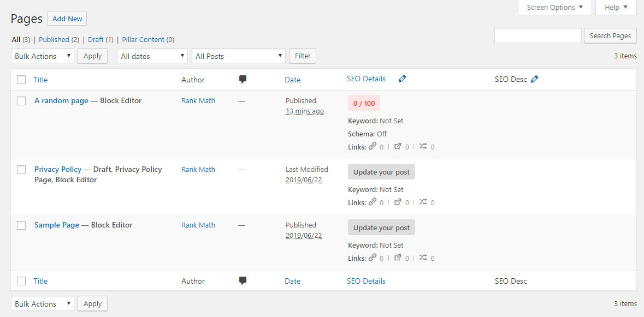Click the red 0 / 100 SEO score badge
The width and height of the screenshot is (644, 317).
pos(364,103)
